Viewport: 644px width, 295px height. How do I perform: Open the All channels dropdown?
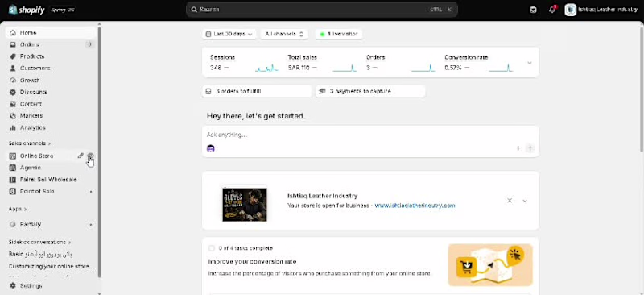(x=284, y=34)
